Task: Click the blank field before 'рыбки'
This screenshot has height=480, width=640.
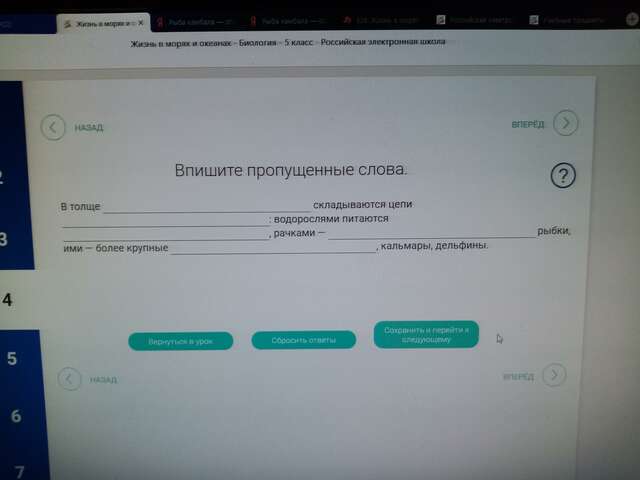Action: tap(432, 232)
